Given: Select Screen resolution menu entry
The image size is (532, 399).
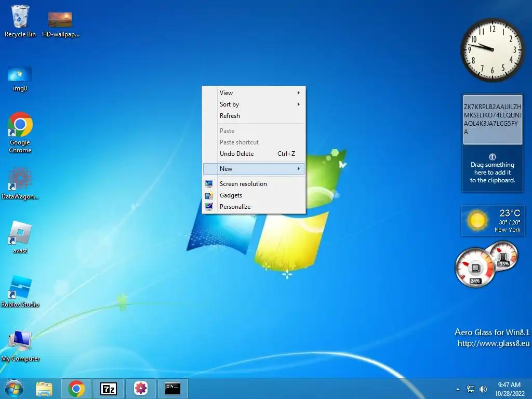Looking at the screenshot, I should coord(254,183).
